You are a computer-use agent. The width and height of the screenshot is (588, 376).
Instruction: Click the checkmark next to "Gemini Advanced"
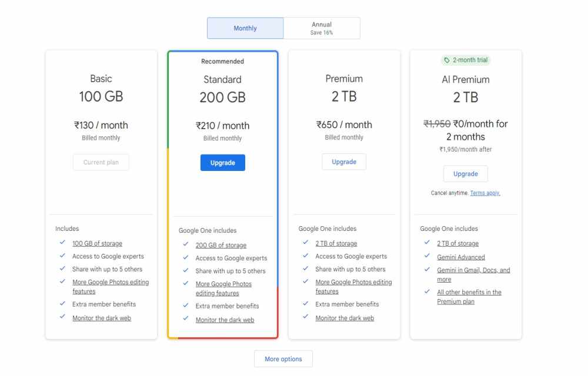click(x=427, y=257)
